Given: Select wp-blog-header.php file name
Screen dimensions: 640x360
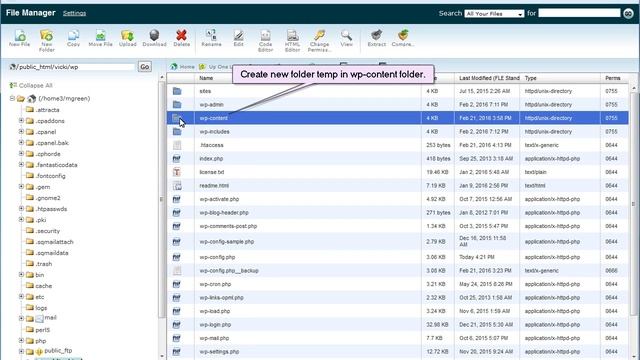Looking at the screenshot, I should 224,213.
